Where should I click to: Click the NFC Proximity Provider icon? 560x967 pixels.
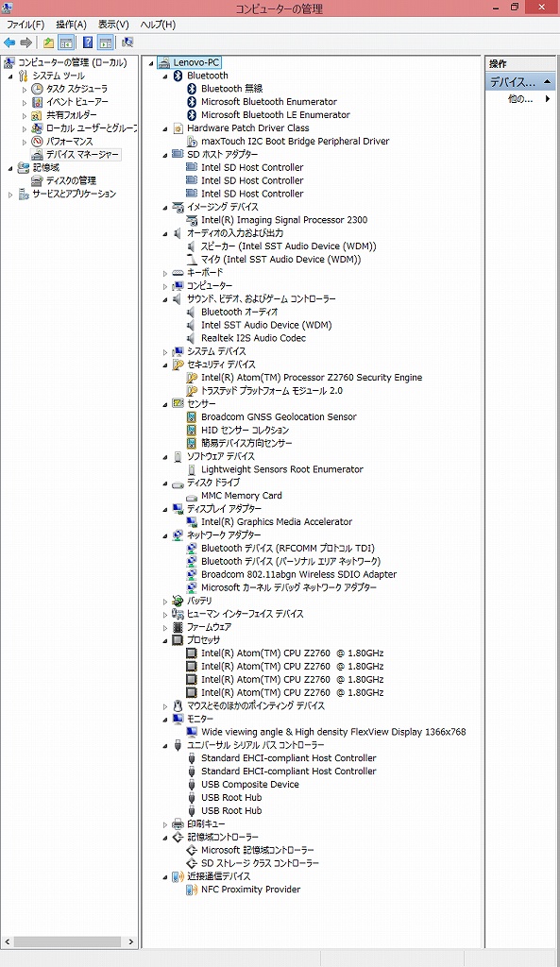click(x=192, y=890)
